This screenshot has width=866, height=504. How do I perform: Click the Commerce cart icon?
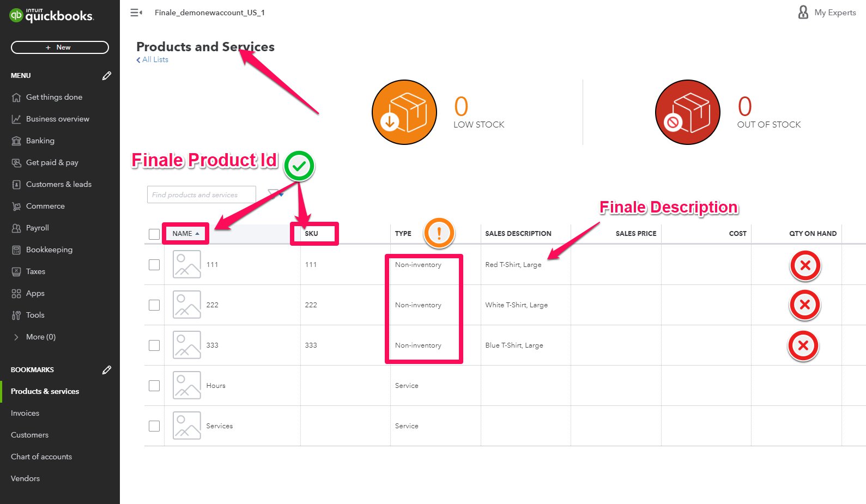pyautogui.click(x=16, y=207)
